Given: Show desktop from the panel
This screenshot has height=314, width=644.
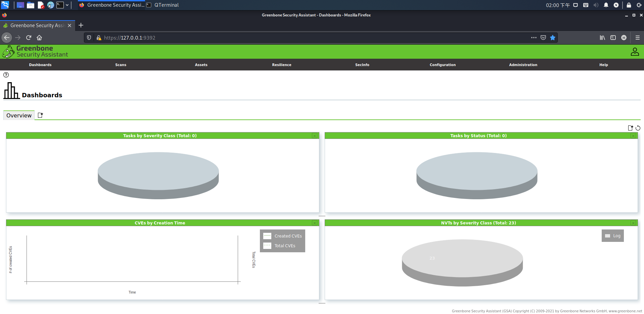Looking at the screenshot, I should tap(20, 5).
